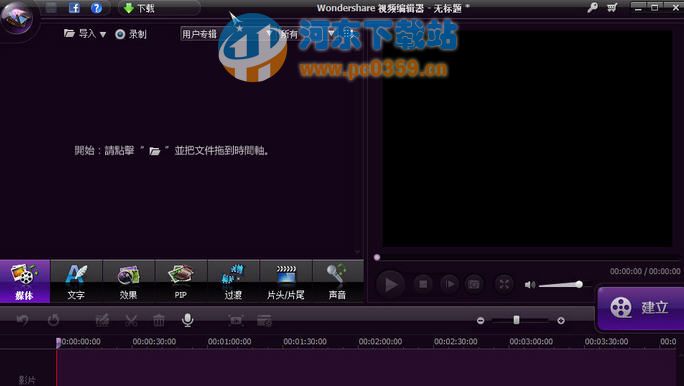Click the 建立 create button
Screen dimensions: 684x386
pos(640,308)
